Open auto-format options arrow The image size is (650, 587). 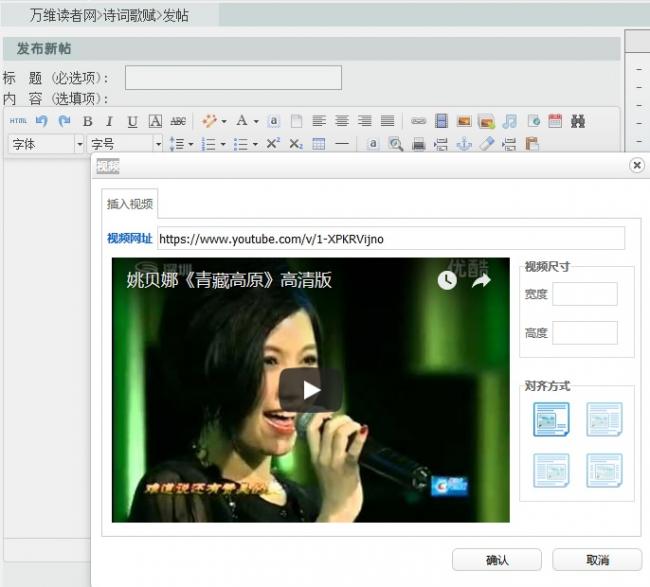[224, 121]
